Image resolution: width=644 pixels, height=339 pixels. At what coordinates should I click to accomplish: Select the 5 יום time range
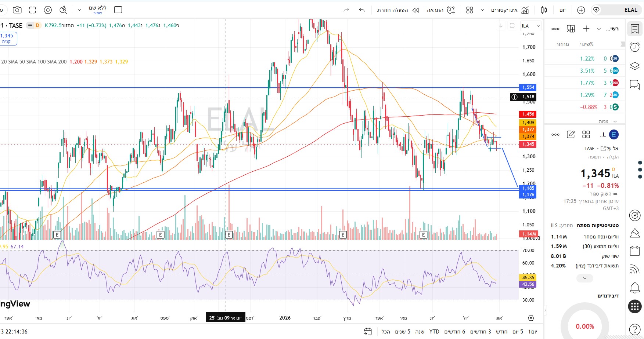(518, 332)
